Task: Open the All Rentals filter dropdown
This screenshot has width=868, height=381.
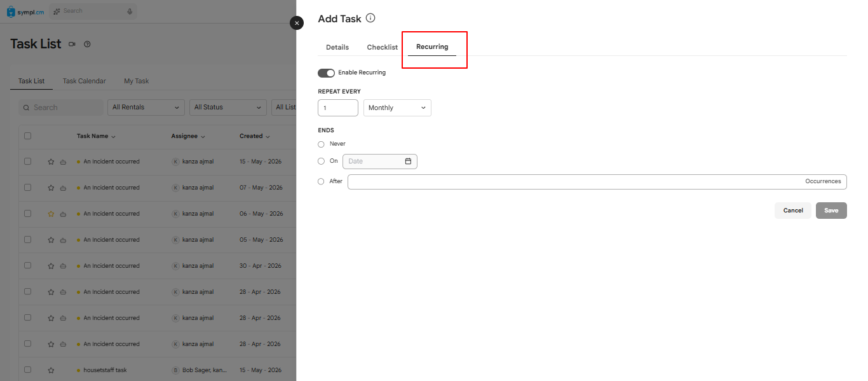Action: point(146,107)
